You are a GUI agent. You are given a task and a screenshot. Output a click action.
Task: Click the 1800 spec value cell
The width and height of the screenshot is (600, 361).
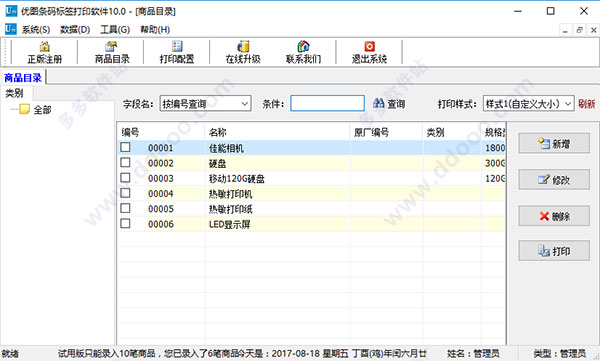495,148
